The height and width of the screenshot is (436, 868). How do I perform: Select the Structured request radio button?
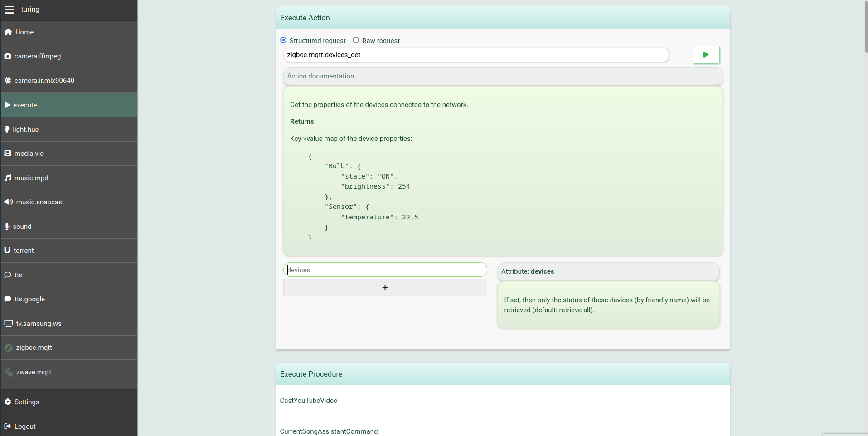(x=283, y=40)
